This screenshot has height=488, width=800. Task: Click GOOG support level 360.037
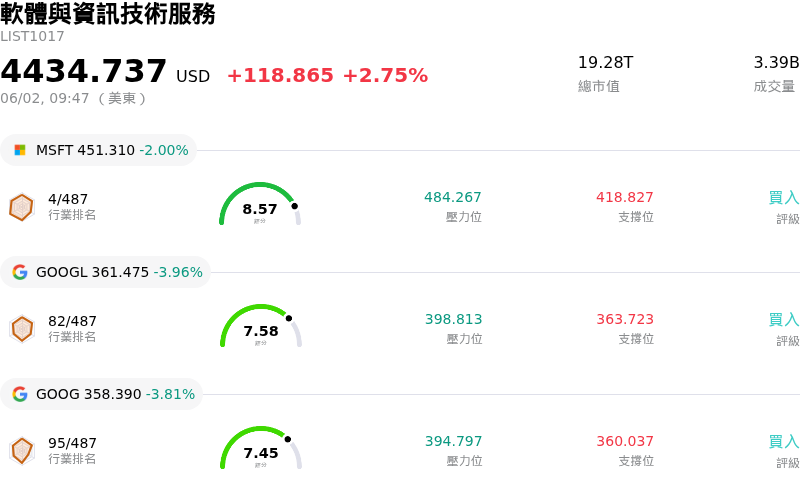pyautogui.click(x=625, y=441)
